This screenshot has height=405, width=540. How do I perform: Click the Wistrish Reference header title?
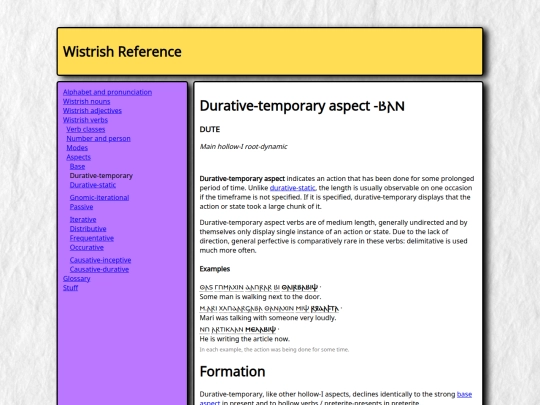122,52
